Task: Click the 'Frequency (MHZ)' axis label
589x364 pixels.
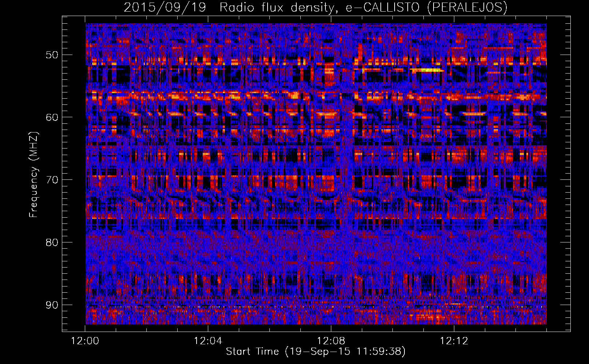Action: (33, 174)
